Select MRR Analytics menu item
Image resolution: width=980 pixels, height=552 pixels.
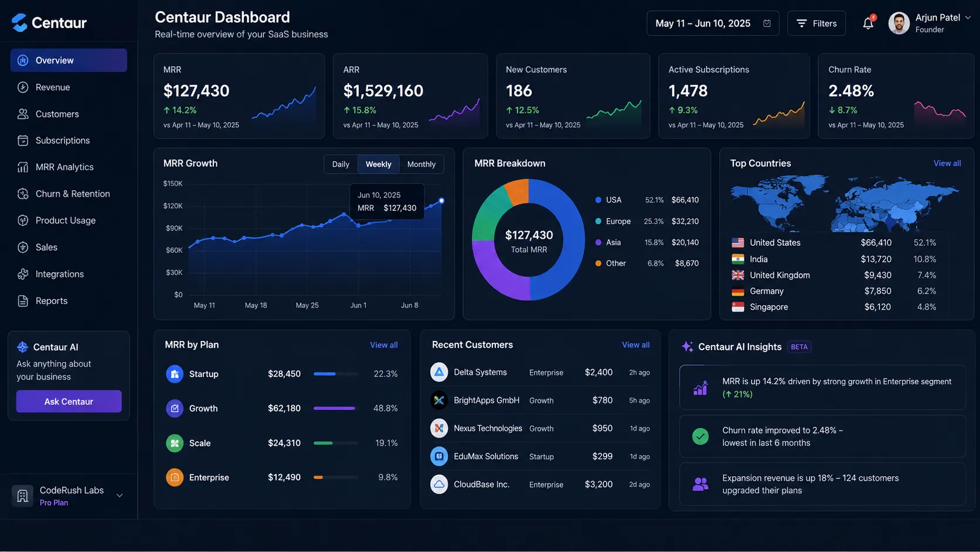pos(69,167)
